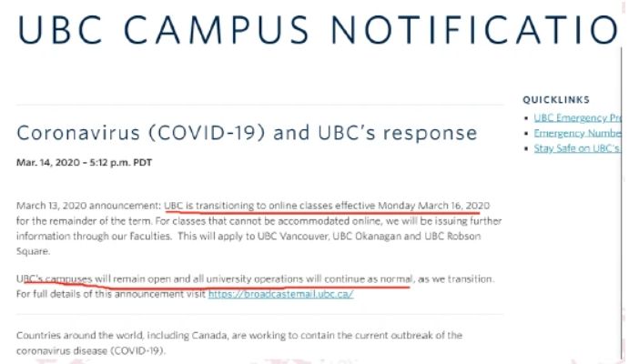Image resolution: width=629 pixels, height=364 pixels.
Task: Click the QUICKLINKS sidebar heading
Action: (x=556, y=100)
